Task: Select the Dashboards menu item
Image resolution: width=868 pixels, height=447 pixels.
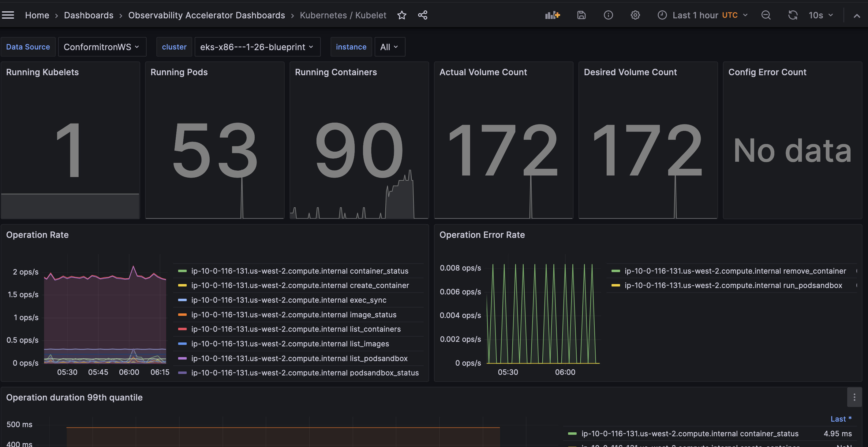Action: 88,14
